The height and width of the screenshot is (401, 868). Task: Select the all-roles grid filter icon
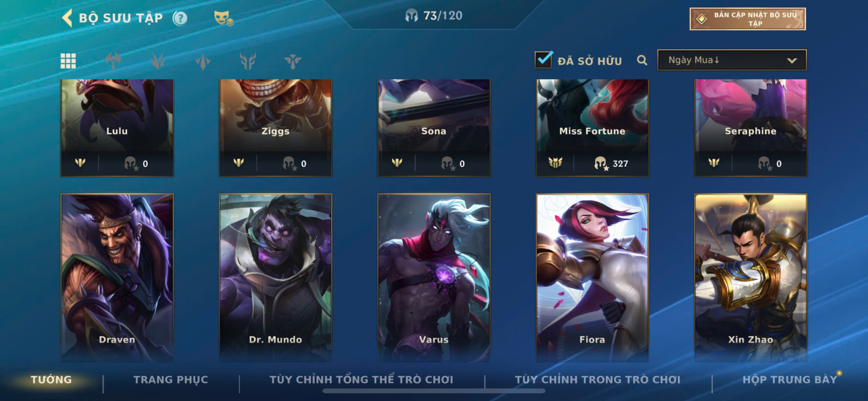click(68, 61)
